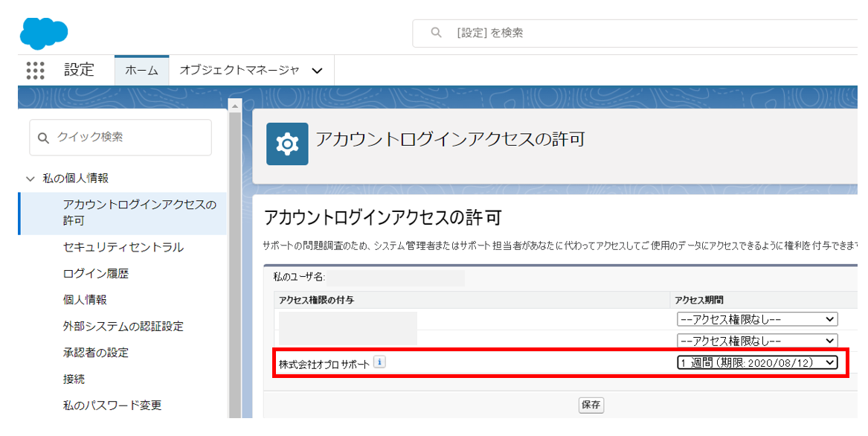
Task: Go to ログイン履歴 in the sidebar
Action: click(x=96, y=274)
